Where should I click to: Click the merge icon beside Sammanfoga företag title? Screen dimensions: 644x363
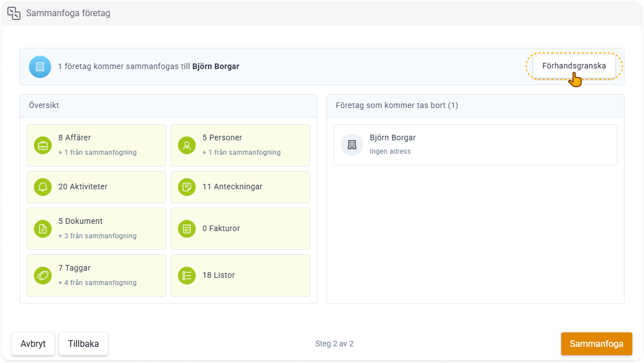click(x=14, y=13)
